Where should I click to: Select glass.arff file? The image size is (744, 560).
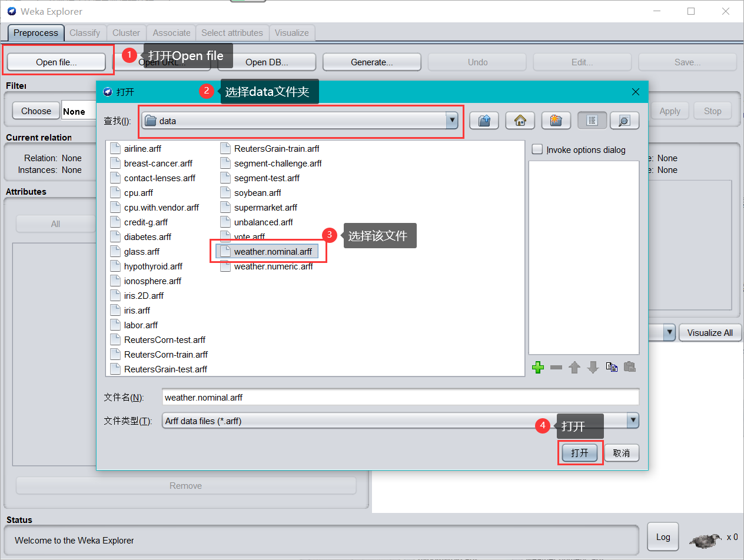pos(135,252)
